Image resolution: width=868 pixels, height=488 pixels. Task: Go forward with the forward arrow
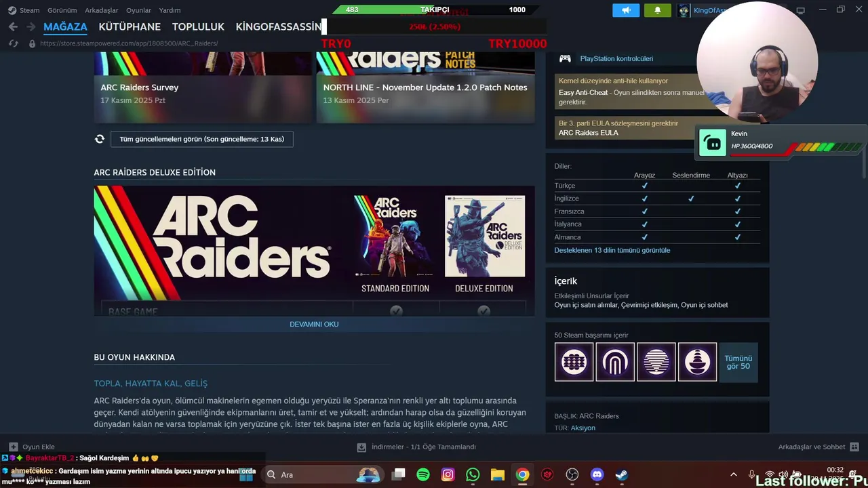click(x=31, y=26)
